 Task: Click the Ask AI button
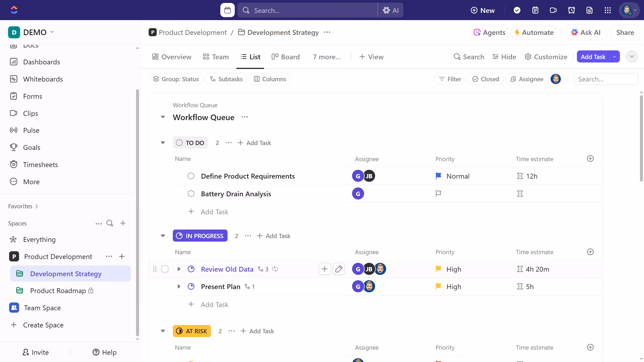tap(586, 32)
